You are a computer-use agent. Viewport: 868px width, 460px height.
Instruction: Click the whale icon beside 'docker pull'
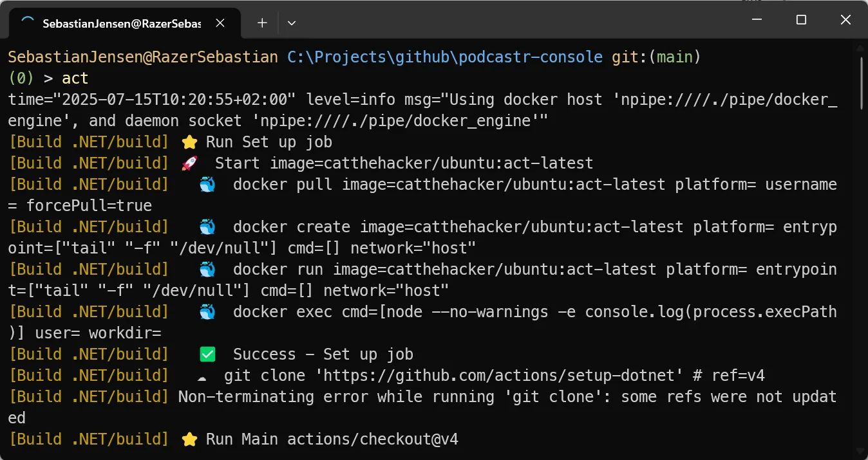click(207, 184)
